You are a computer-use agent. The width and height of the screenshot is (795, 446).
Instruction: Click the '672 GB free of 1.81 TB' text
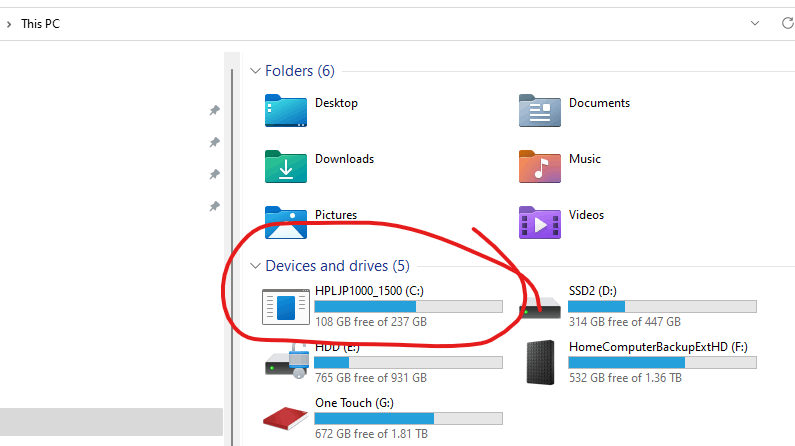(x=371, y=434)
